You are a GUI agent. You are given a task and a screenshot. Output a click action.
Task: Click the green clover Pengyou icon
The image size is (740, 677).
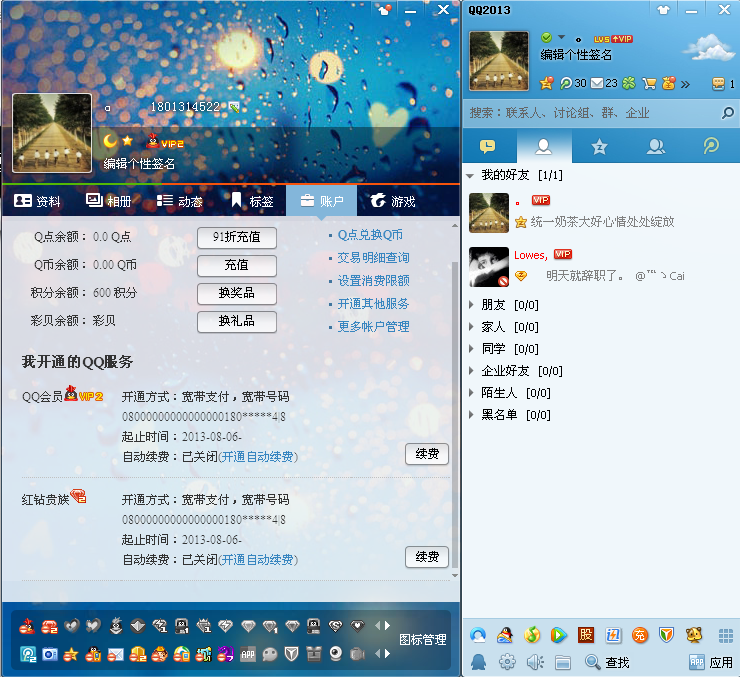point(629,84)
